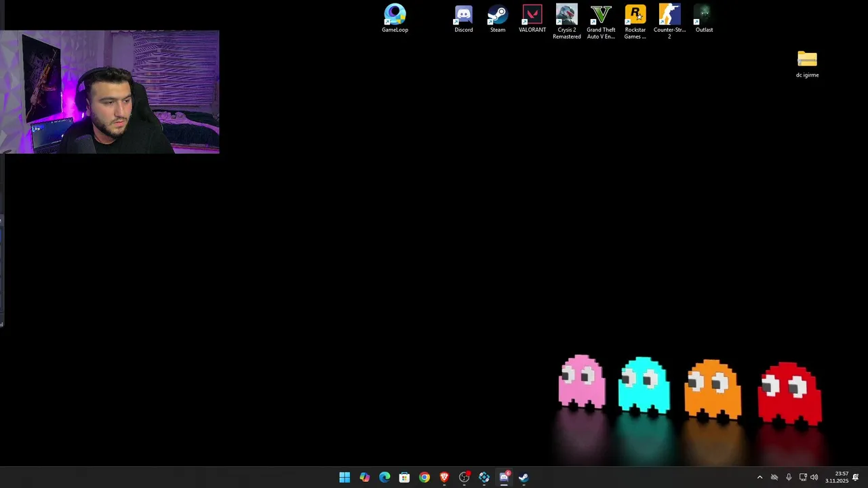Launch Microsoft Edge from the taskbar

point(384,477)
